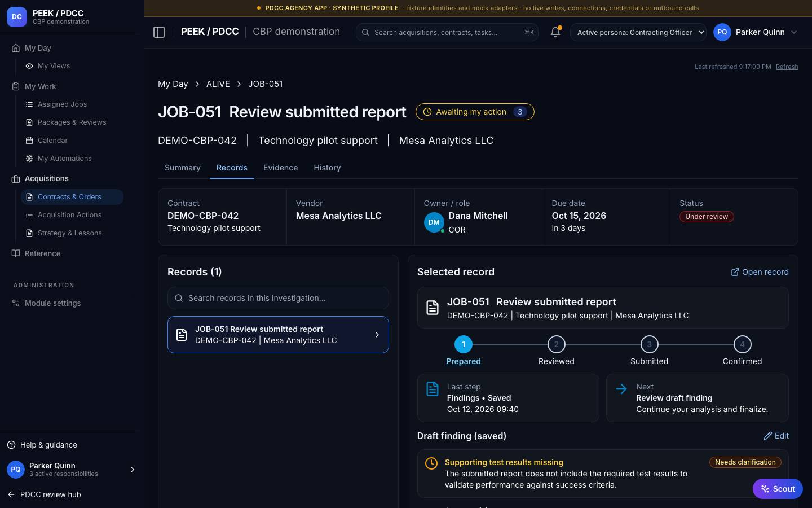812x508 pixels.
Task: Switch to the Evidence tab
Action: (280, 168)
